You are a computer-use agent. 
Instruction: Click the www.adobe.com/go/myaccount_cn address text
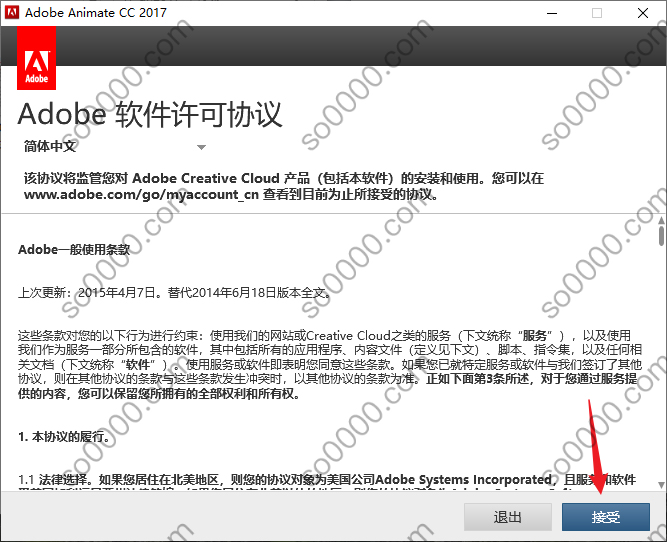tap(141, 194)
